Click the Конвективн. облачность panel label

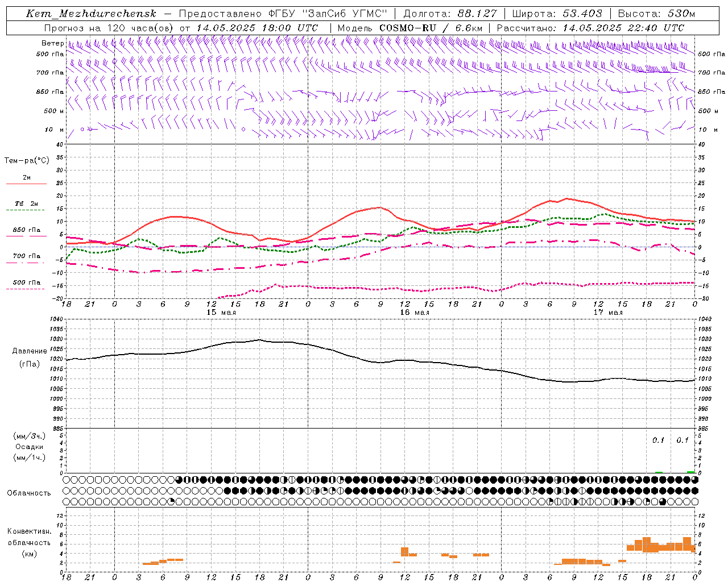tap(29, 537)
